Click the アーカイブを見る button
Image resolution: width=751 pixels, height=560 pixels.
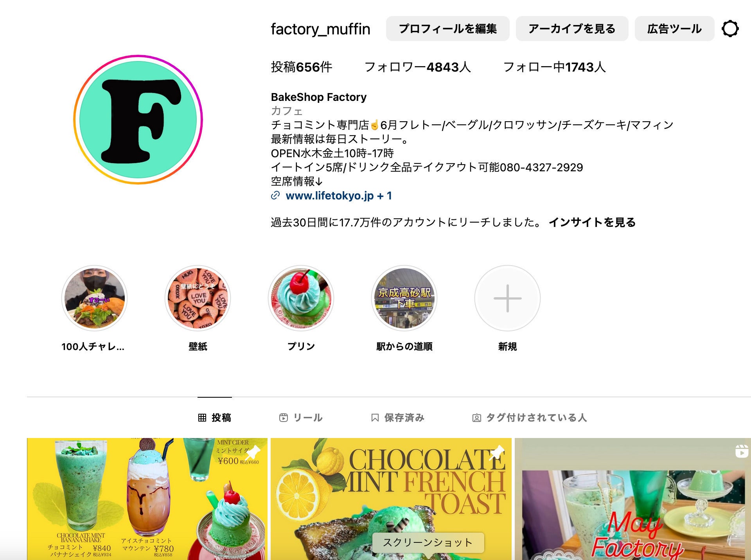pyautogui.click(x=572, y=29)
